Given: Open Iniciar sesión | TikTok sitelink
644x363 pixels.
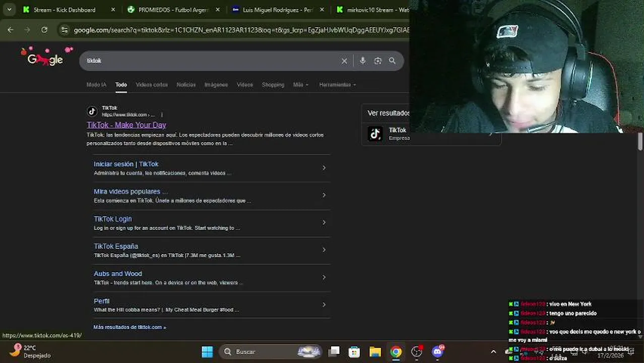Looking at the screenshot, I should [x=126, y=164].
